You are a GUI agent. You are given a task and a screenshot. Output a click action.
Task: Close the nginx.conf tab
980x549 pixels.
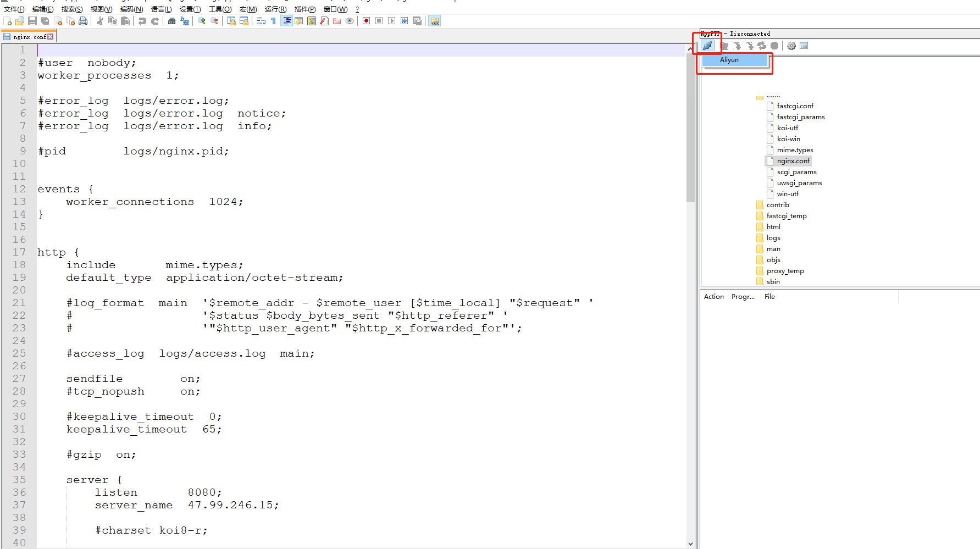pyautogui.click(x=51, y=37)
